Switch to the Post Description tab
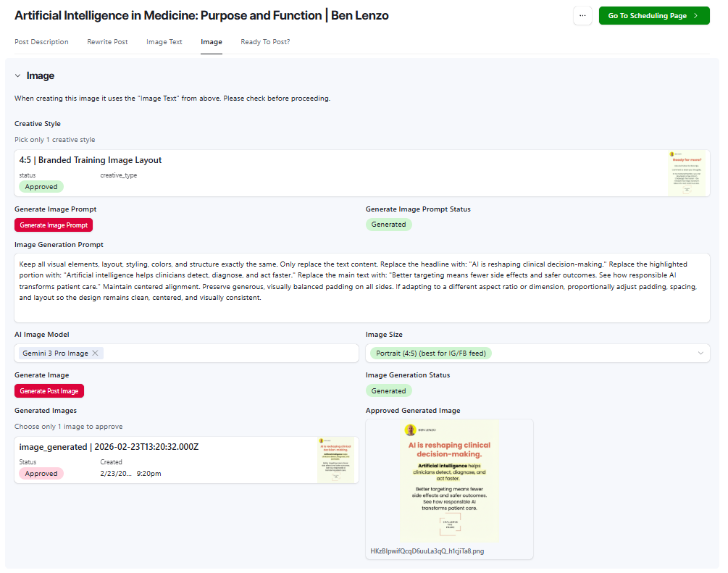This screenshot has width=728, height=573. pyautogui.click(x=41, y=42)
